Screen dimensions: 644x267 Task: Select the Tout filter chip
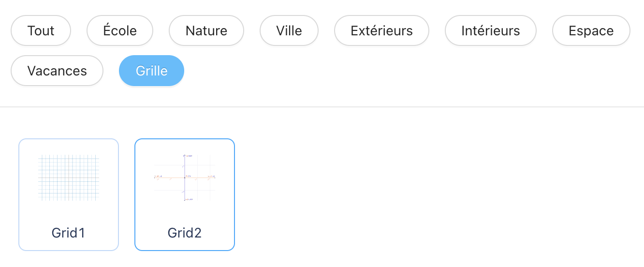point(41,30)
